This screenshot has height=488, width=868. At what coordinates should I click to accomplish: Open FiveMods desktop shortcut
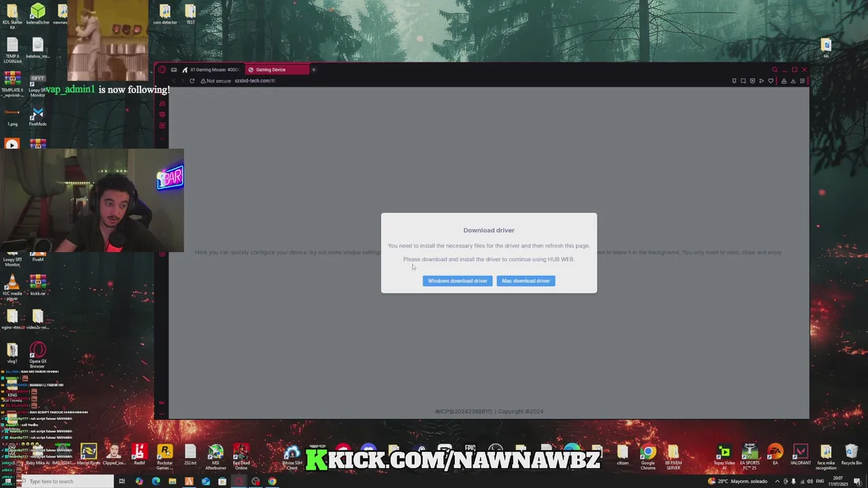pyautogui.click(x=38, y=117)
